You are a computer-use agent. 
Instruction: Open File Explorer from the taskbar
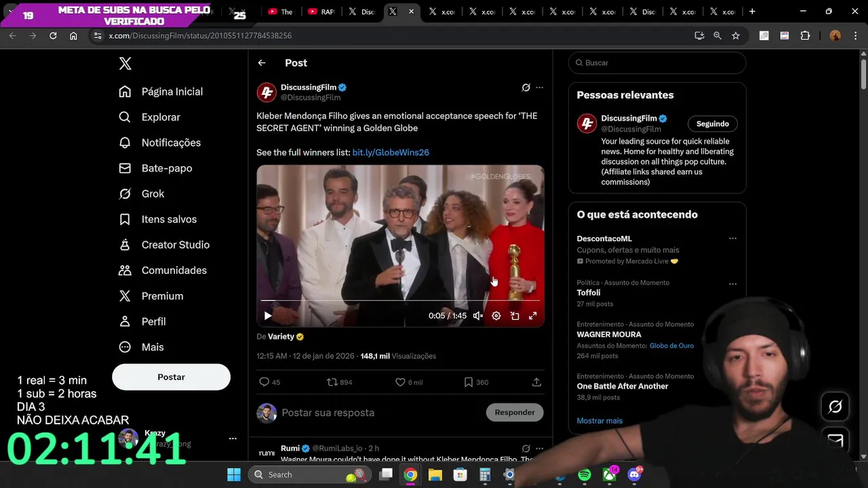point(435,475)
